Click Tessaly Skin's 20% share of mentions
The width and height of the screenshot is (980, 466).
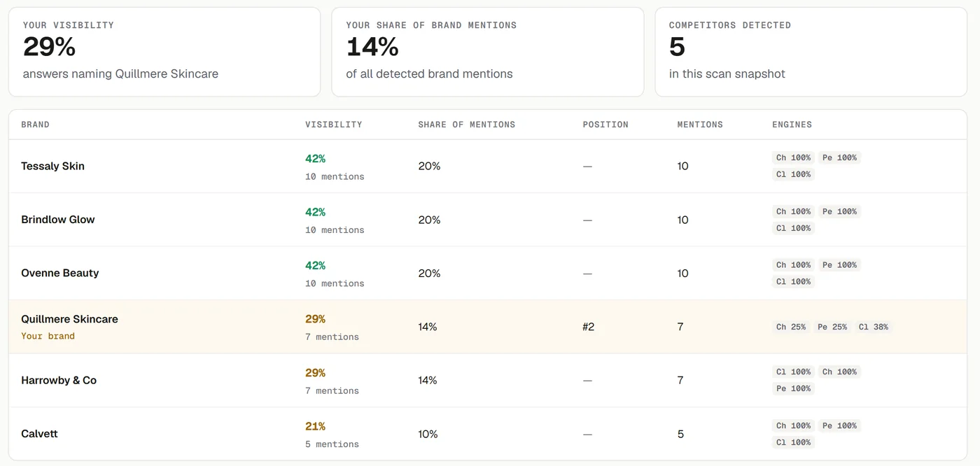click(x=429, y=166)
